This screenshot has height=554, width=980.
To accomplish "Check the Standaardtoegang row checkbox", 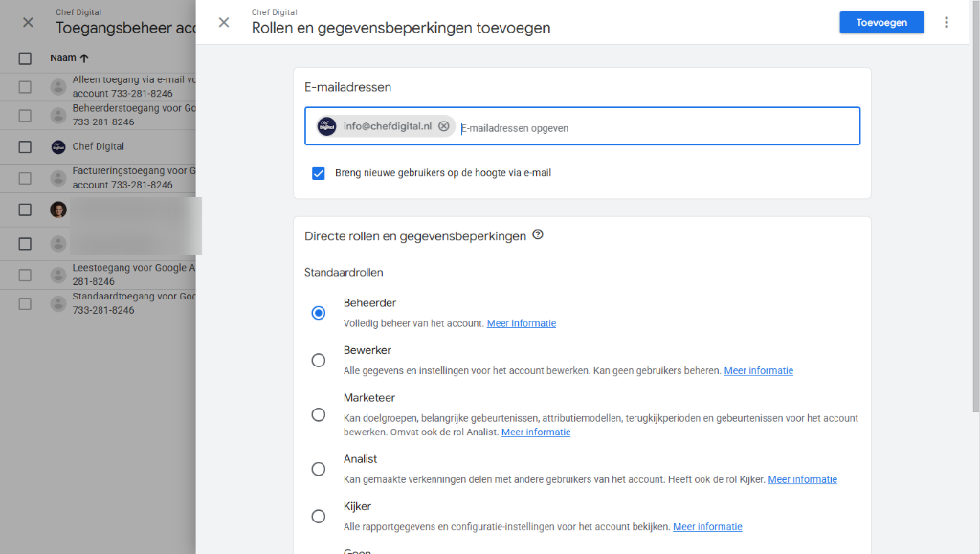I will click(x=25, y=303).
